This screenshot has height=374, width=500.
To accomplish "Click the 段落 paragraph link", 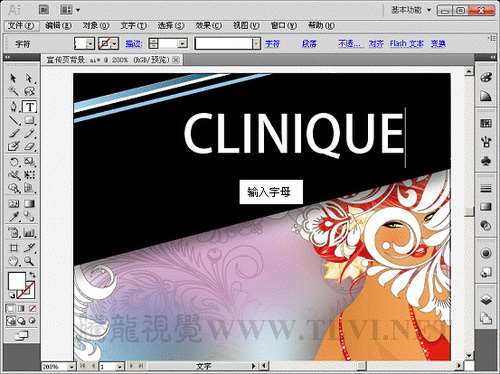I will pos(309,44).
